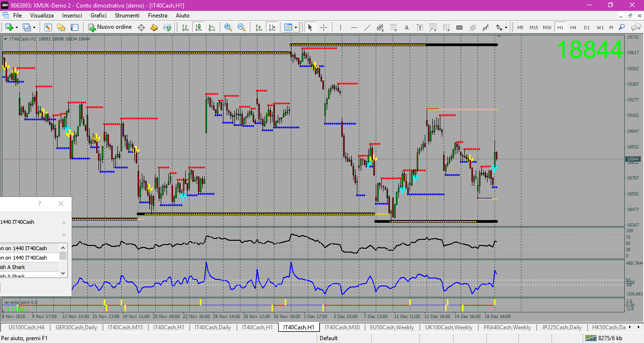The height and width of the screenshot is (343, 644).
Task: Open the Profiles icon in toolbar
Action: point(27,27)
